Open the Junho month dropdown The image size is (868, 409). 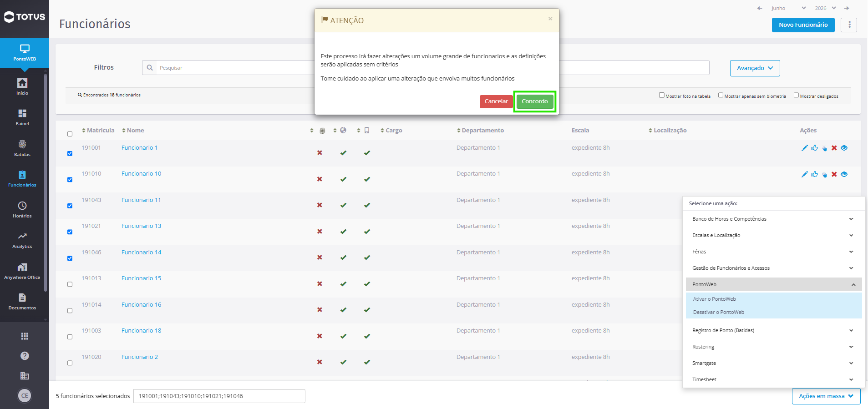(789, 8)
